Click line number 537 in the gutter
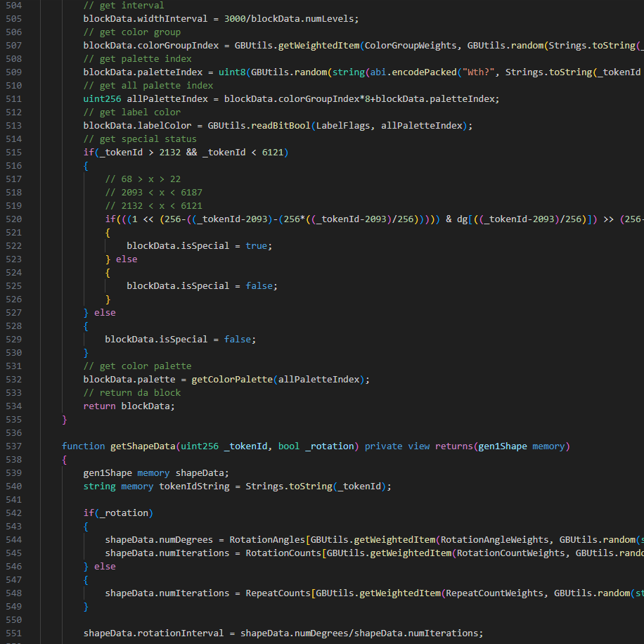Image resolution: width=644 pixels, height=644 pixels. pos(13,446)
